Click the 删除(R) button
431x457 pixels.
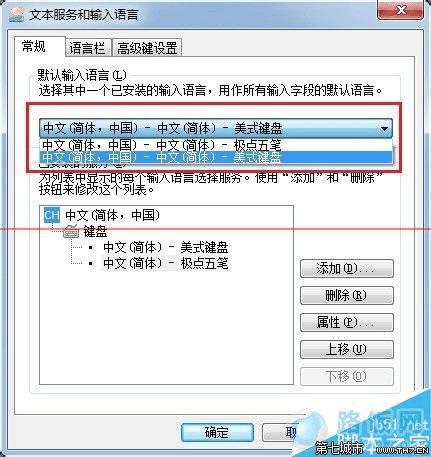coord(347,295)
